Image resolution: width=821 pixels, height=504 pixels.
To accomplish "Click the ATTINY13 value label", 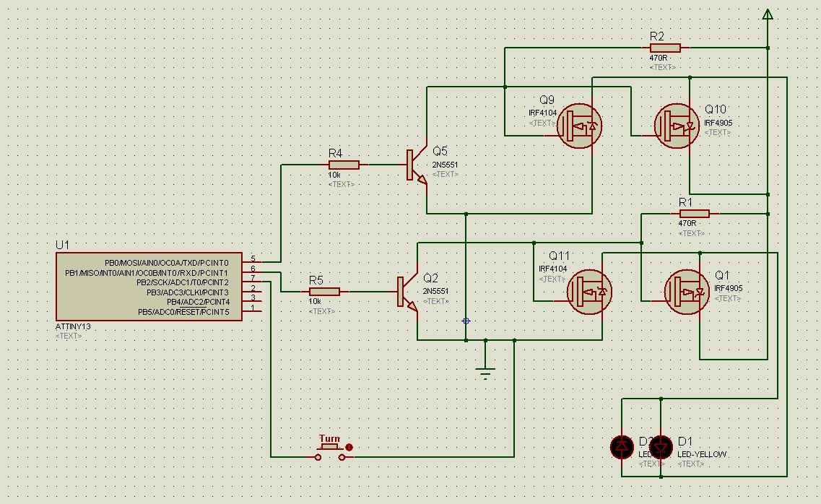I will coord(73,326).
